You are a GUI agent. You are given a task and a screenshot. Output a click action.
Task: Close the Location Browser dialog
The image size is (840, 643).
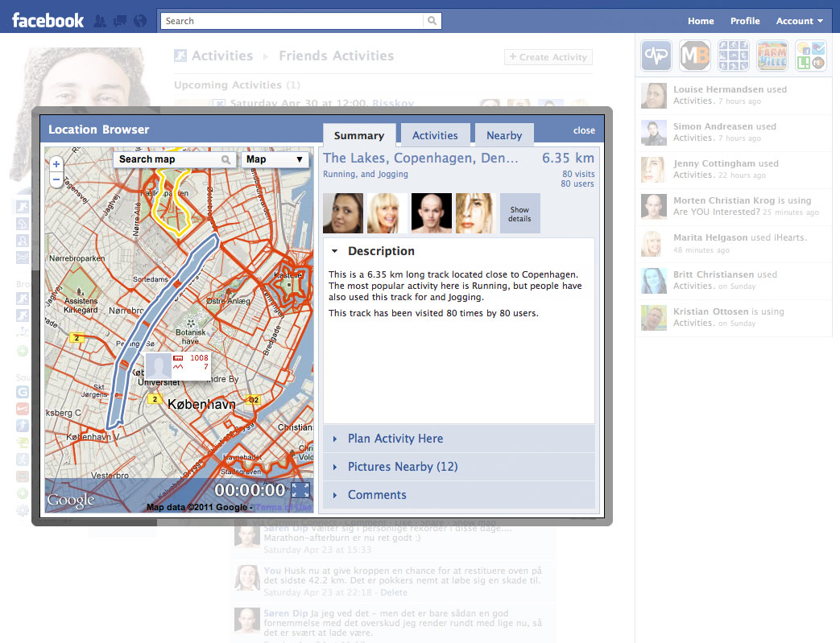click(584, 130)
